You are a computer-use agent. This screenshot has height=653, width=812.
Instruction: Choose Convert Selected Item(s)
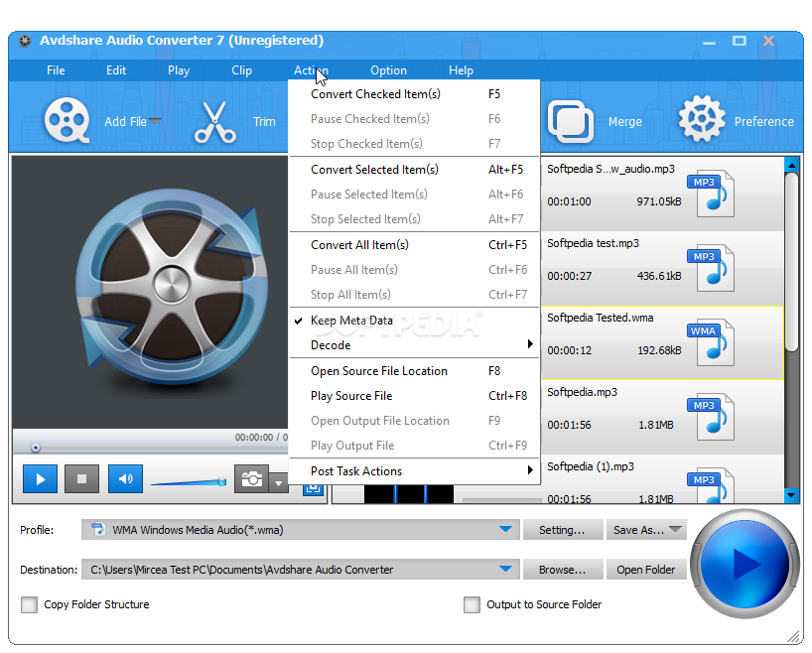[x=414, y=170]
